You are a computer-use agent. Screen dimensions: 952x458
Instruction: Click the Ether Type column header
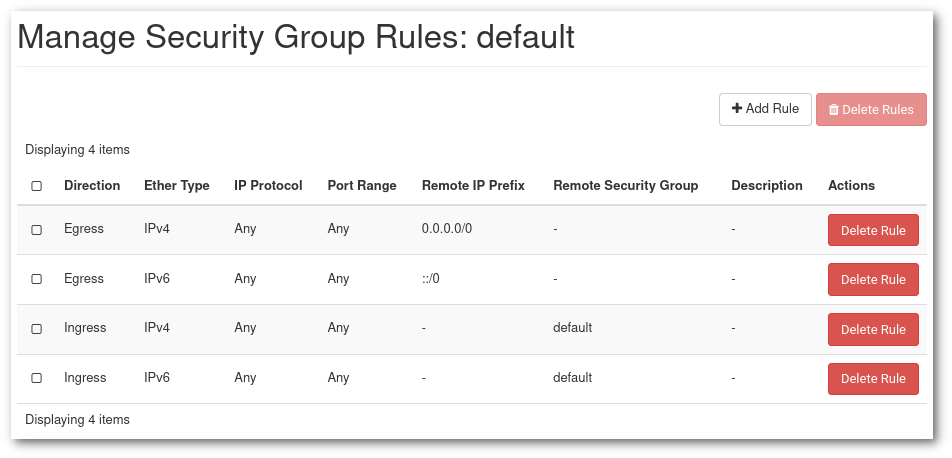(x=177, y=186)
